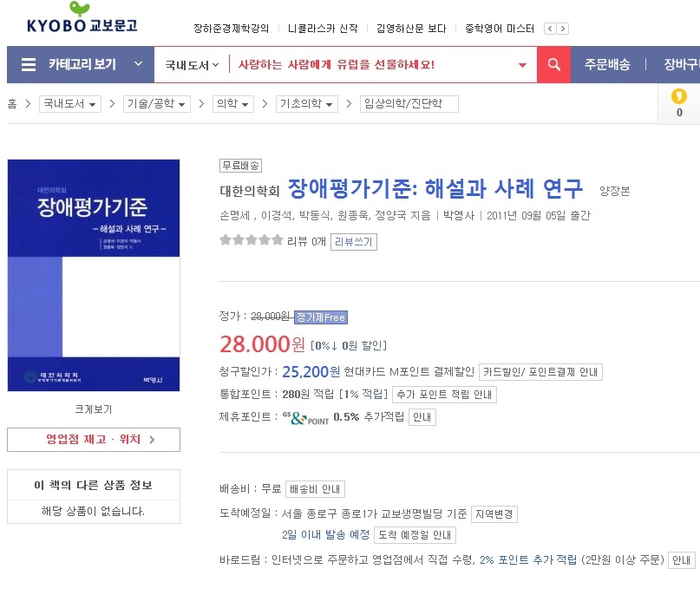Click author name 이경석
This screenshot has height=595, width=700.
click(x=277, y=216)
